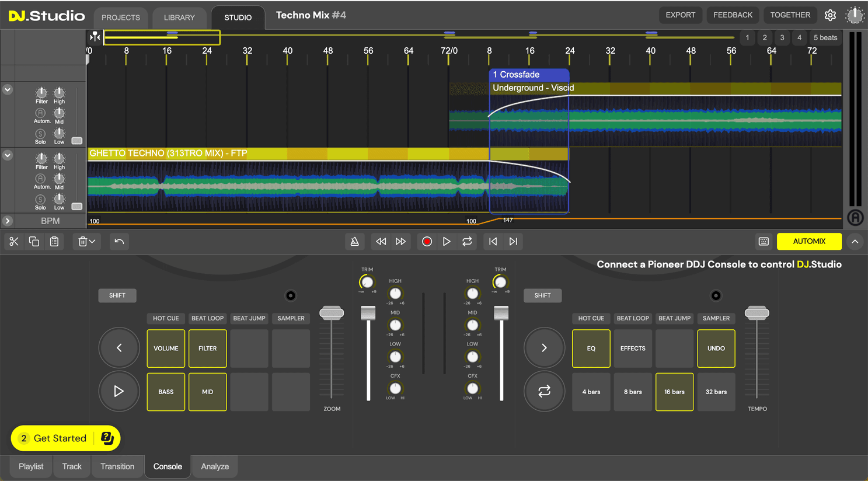Image resolution: width=868 pixels, height=481 pixels.
Task: Toggle the loop playback icon
Action: [467, 242]
